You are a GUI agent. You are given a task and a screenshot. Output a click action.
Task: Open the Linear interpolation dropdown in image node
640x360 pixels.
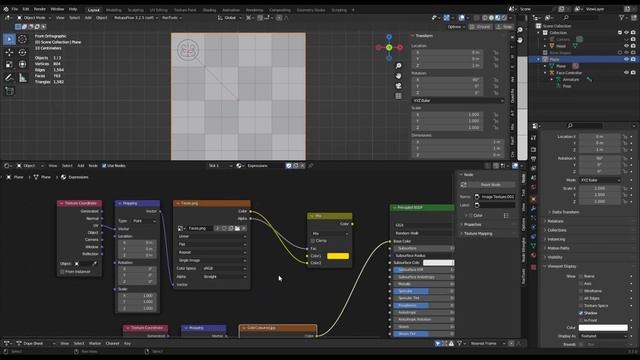(212, 236)
